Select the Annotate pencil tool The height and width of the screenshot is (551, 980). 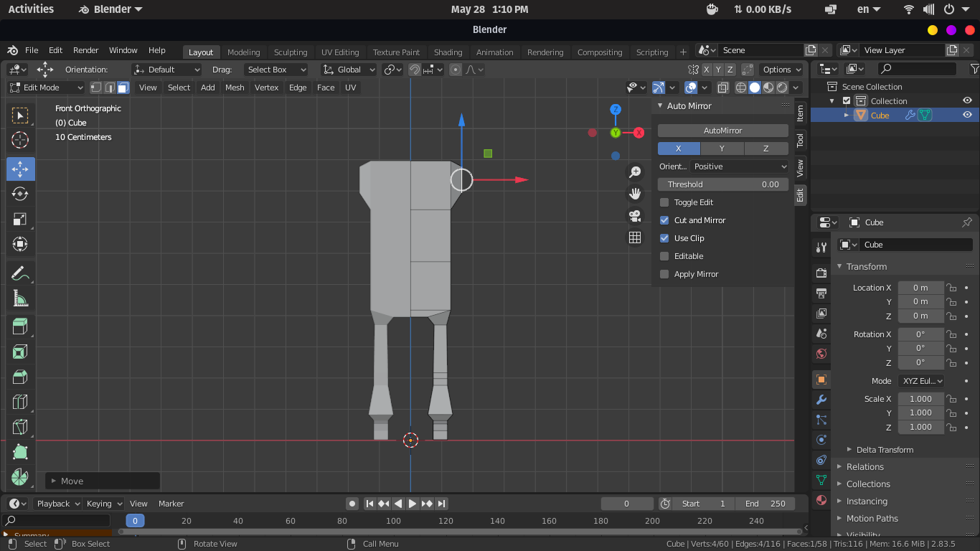pyautogui.click(x=20, y=273)
